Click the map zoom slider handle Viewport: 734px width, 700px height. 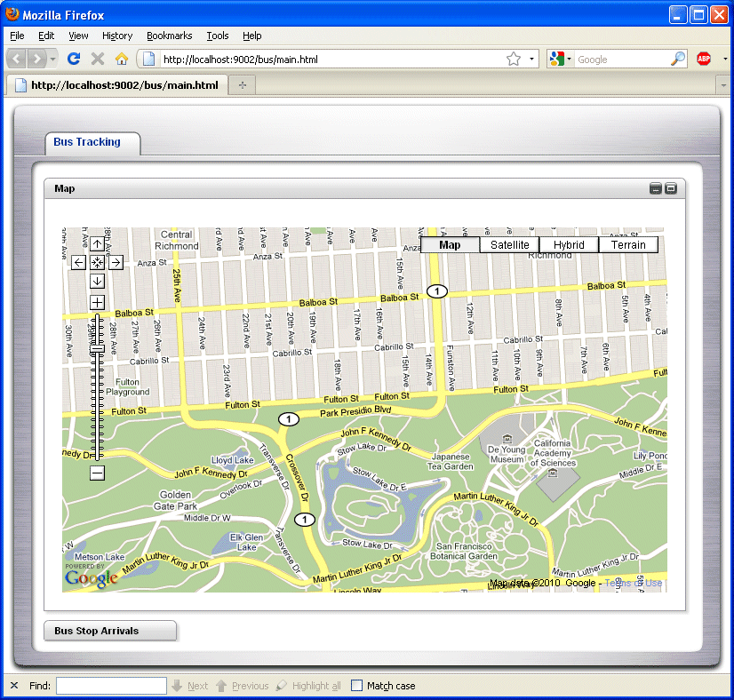point(98,349)
